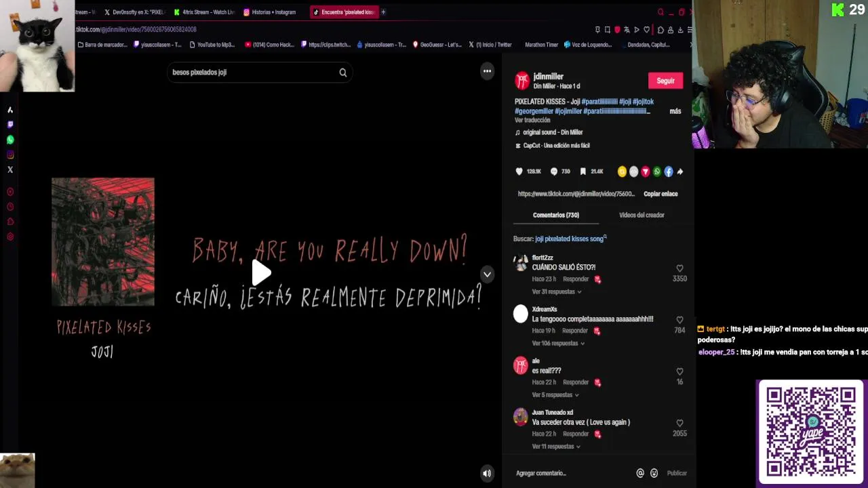Open comments via speech bubble icon

point(554,171)
